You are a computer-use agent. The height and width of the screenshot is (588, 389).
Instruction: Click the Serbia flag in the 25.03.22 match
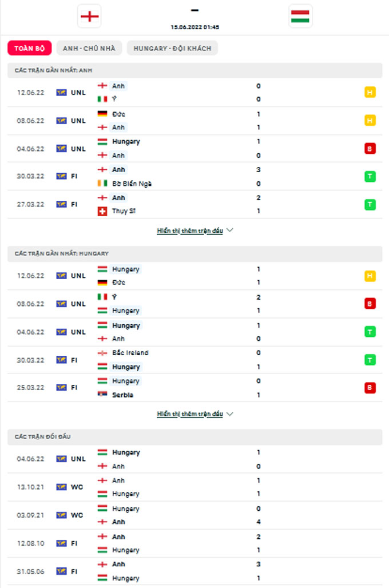click(x=102, y=395)
